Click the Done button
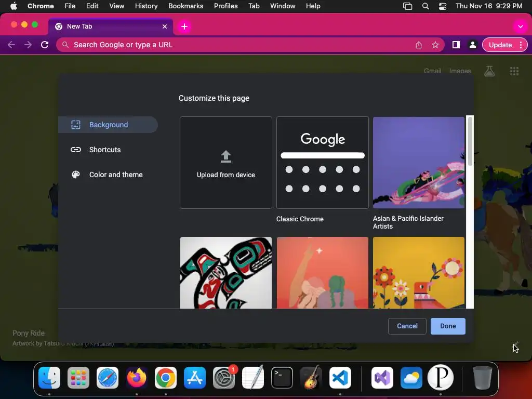Image resolution: width=532 pixels, height=399 pixels. (x=448, y=326)
